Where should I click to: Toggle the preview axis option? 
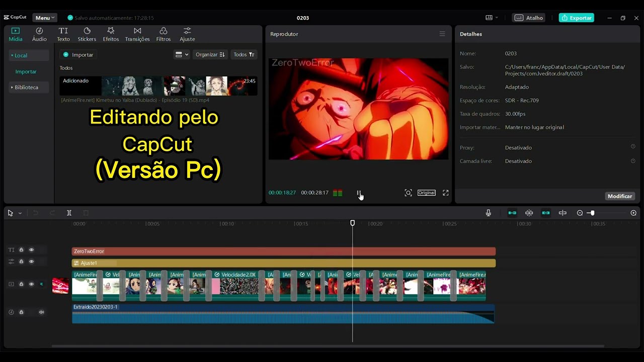(x=562, y=213)
